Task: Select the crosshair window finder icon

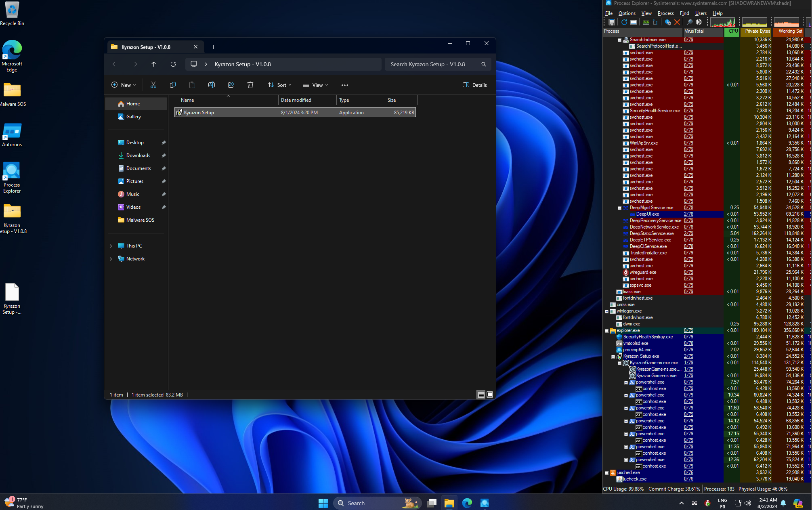Action: pos(699,22)
